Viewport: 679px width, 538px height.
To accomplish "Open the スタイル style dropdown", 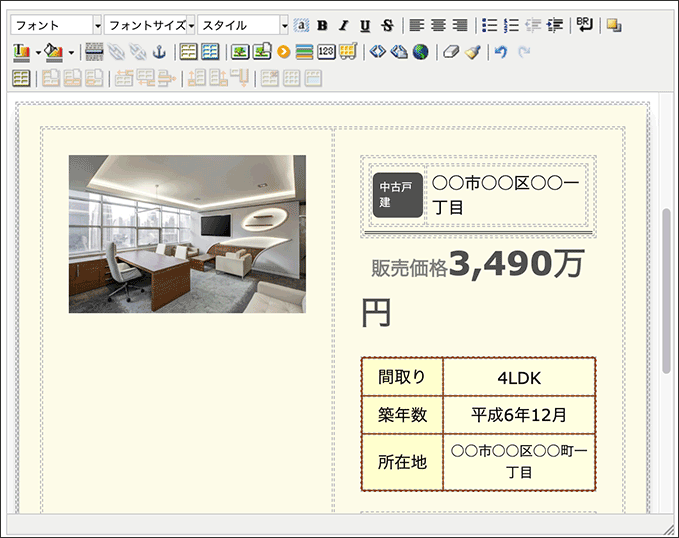I will click(x=243, y=26).
